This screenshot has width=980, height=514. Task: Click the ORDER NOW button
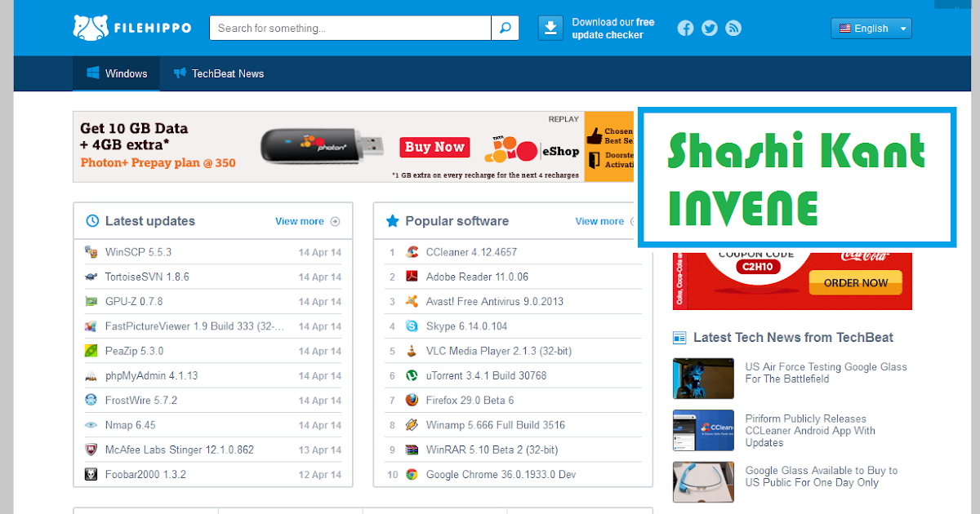click(x=856, y=283)
